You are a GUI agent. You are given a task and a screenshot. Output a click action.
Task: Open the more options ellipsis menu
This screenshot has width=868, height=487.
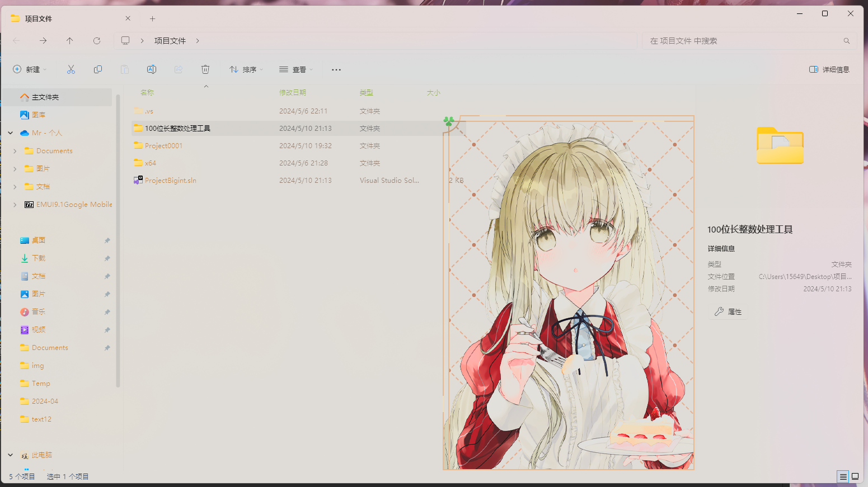(x=336, y=69)
